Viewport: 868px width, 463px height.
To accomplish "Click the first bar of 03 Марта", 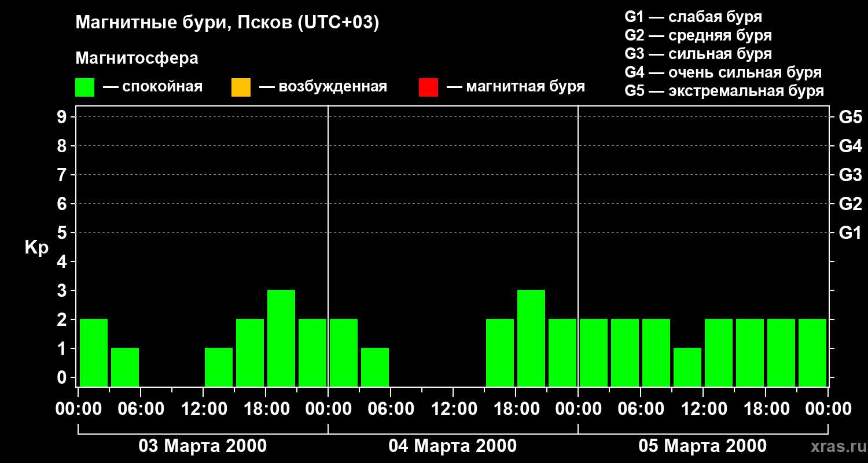I will click(x=94, y=352).
